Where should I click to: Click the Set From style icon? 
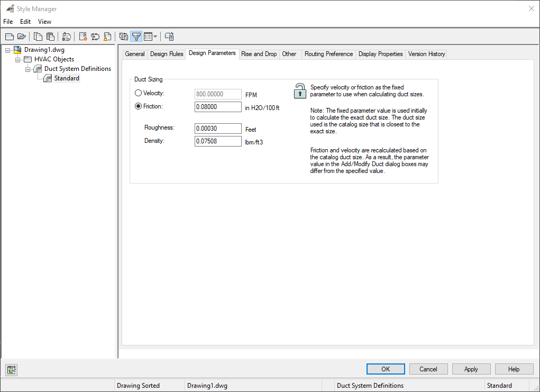tap(95, 37)
